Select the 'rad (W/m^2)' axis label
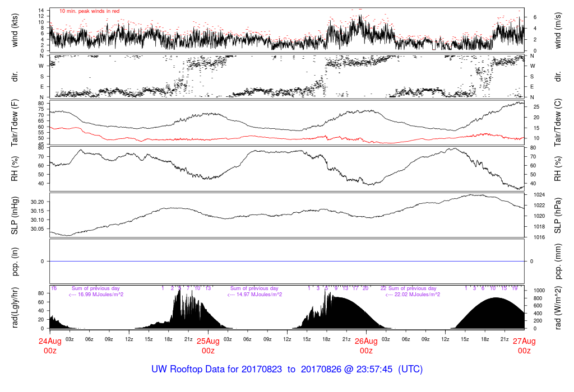 coord(558,308)
